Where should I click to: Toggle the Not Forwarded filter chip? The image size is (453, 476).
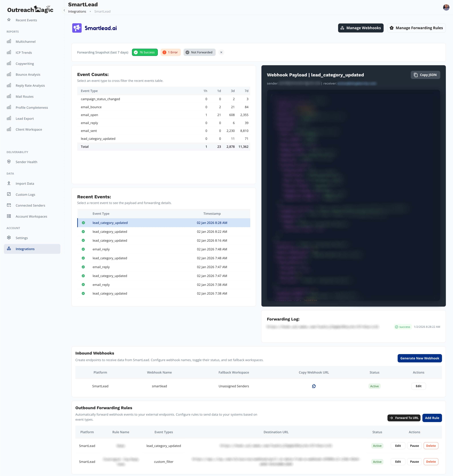(x=199, y=52)
